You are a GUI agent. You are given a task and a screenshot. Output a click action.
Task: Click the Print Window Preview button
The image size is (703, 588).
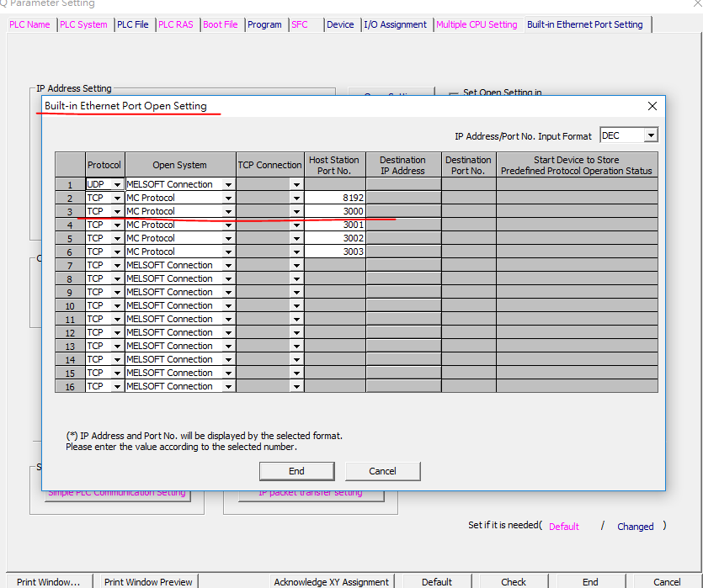coord(148,581)
